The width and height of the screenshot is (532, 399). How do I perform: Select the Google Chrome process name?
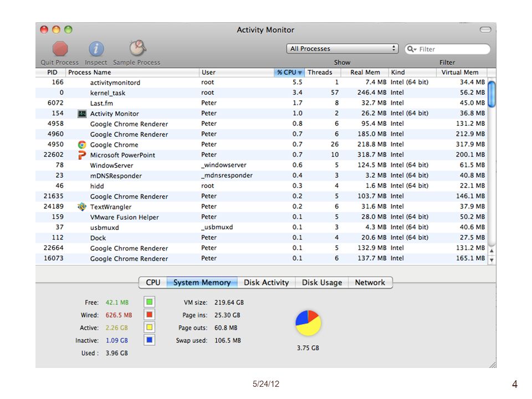[114, 145]
